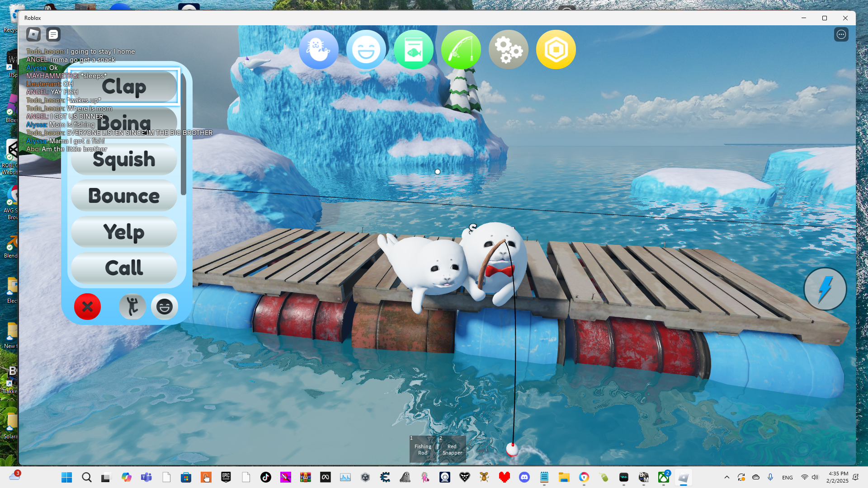This screenshot has height=488, width=868.
Task: Expand the system tray hidden icons chevron
Action: point(727,477)
